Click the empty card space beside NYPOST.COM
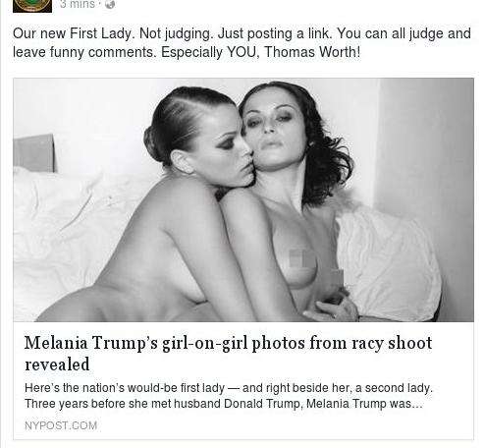The height and width of the screenshot is (448, 484). [285, 425]
